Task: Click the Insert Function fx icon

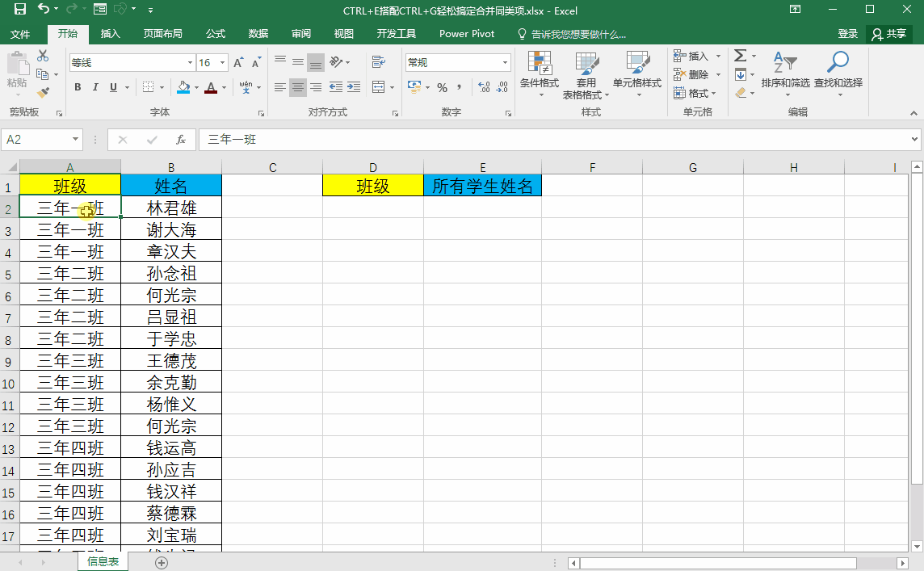Action: pyautogui.click(x=181, y=140)
